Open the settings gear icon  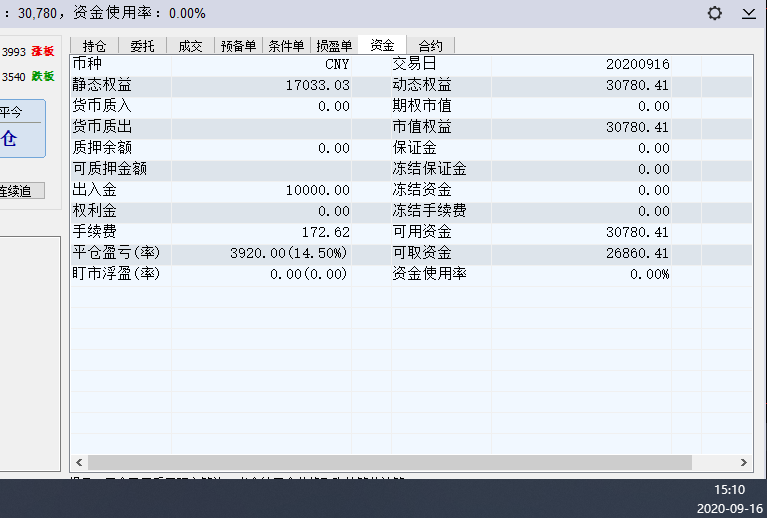click(x=715, y=13)
